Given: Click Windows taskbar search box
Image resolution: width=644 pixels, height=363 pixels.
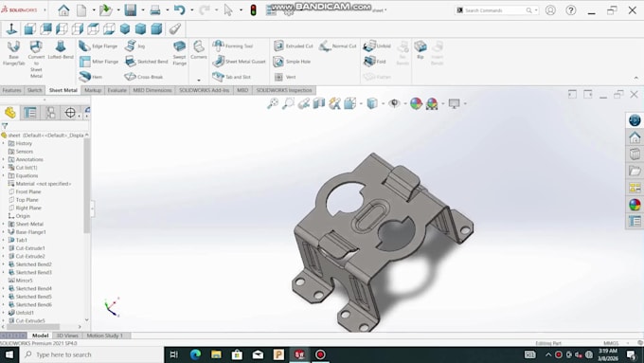Looking at the screenshot, I should [91, 354].
